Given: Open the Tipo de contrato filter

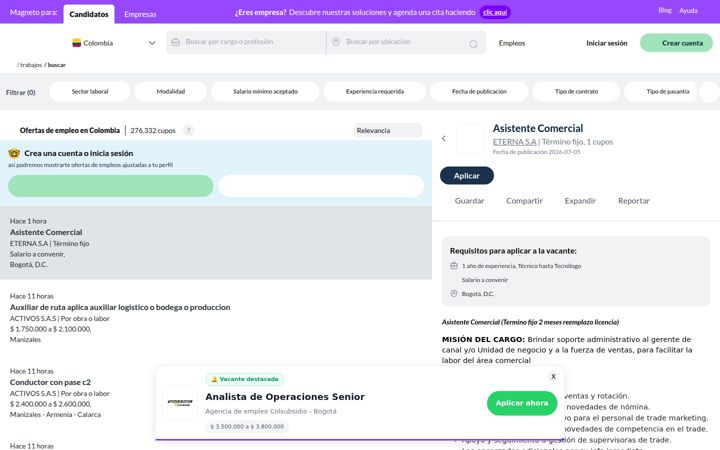Looking at the screenshot, I should [576, 91].
